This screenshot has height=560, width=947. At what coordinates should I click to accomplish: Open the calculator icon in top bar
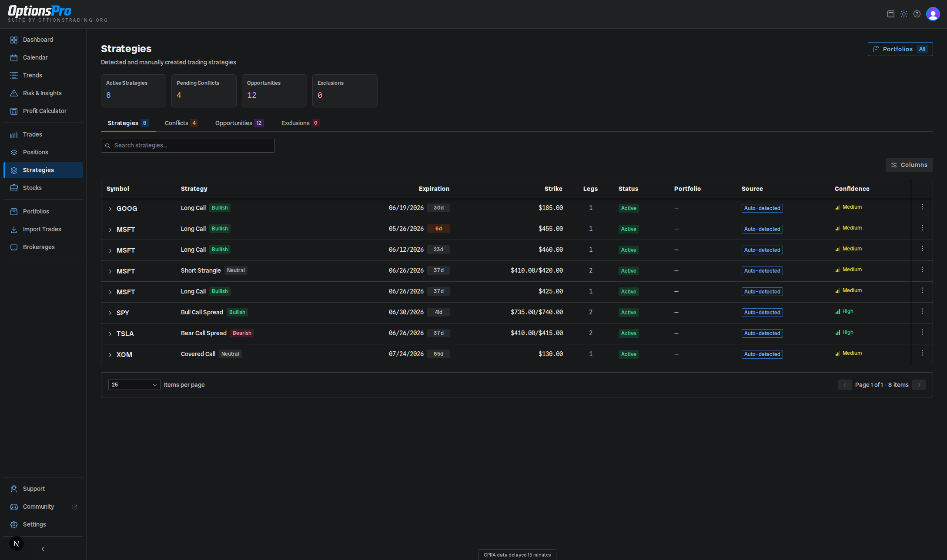click(891, 14)
